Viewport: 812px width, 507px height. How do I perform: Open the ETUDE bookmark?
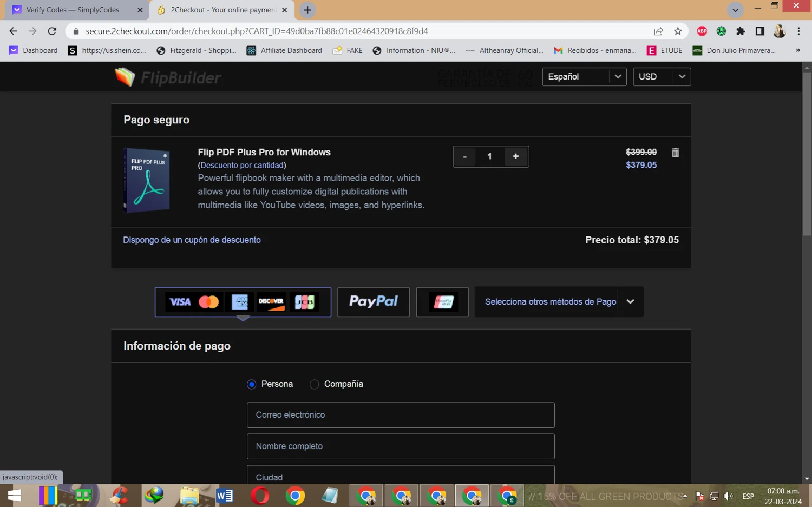(x=665, y=50)
